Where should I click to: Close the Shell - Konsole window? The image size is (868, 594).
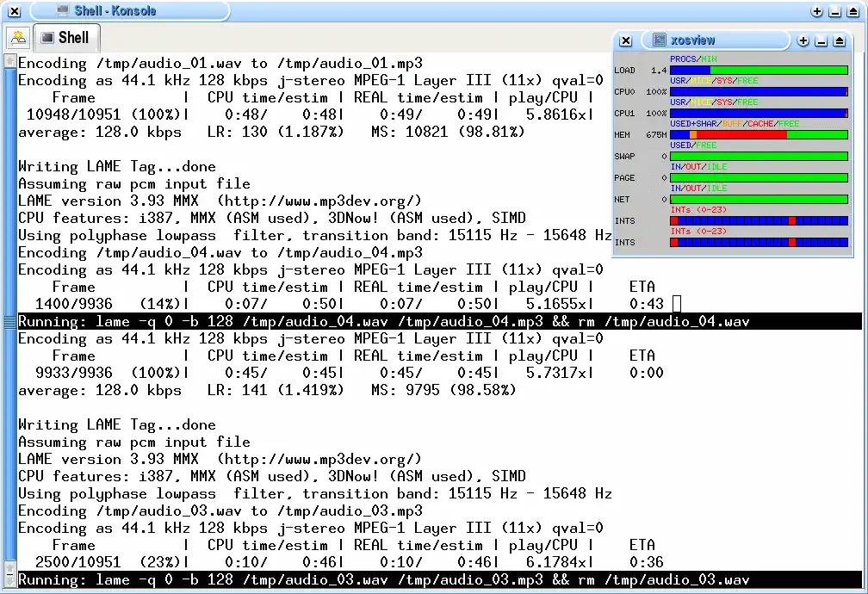tap(15, 11)
